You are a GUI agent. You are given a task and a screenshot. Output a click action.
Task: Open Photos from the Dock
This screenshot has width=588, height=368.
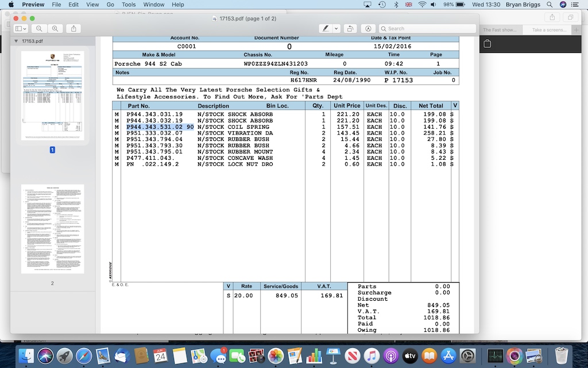pos(276,355)
